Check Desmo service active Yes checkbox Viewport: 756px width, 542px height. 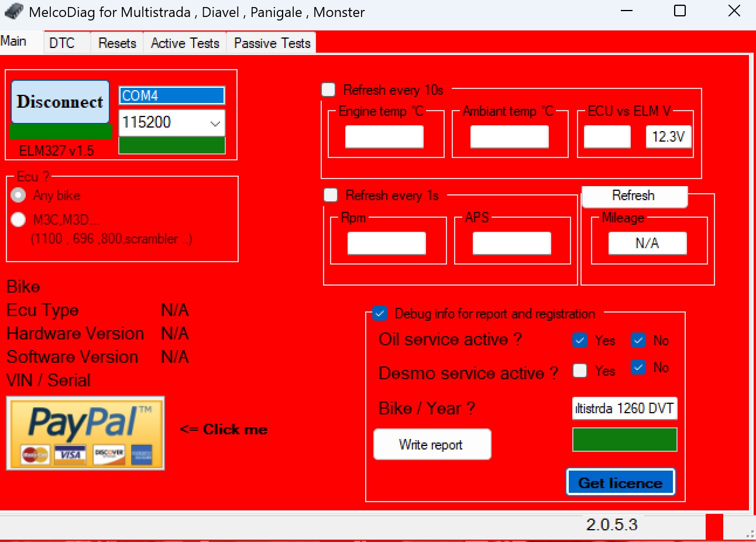pyautogui.click(x=580, y=371)
